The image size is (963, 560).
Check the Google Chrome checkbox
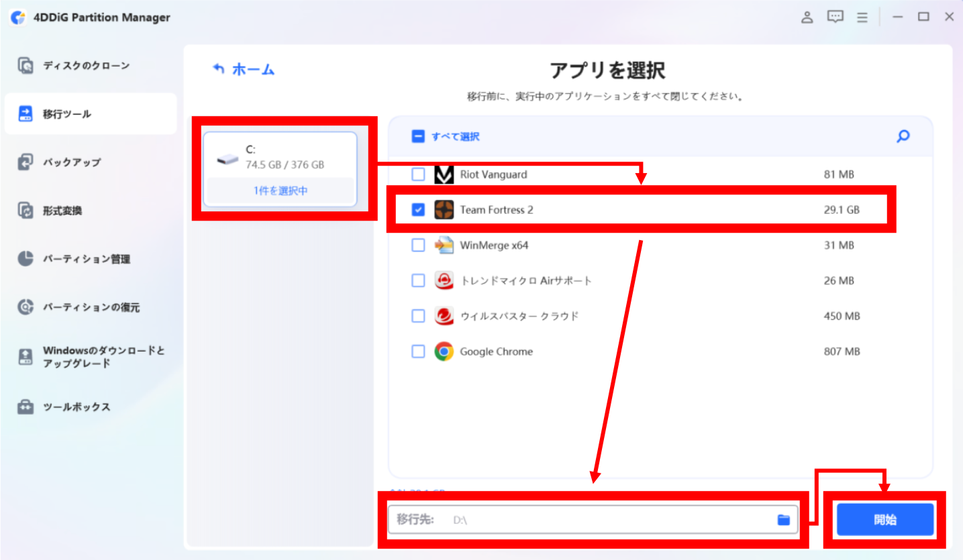418,351
